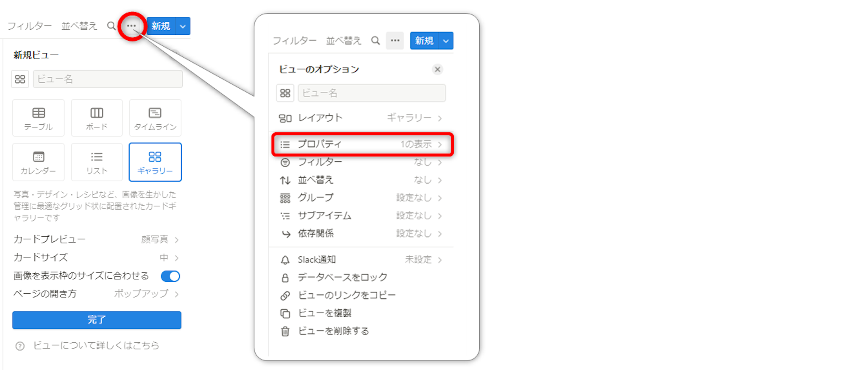Close the View Options panel
This screenshot has height=370, width=868.
coord(437,69)
